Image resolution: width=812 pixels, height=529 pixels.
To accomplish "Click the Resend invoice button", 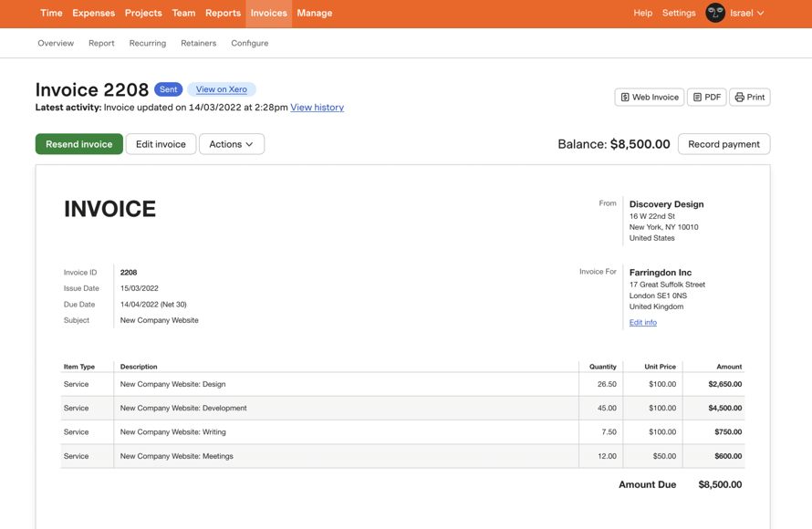I will 79,143.
